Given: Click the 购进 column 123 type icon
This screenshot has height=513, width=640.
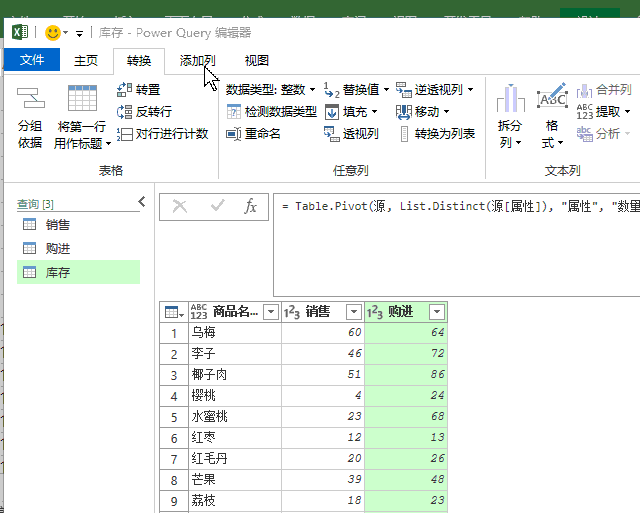Looking at the screenshot, I should click(375, 313).
